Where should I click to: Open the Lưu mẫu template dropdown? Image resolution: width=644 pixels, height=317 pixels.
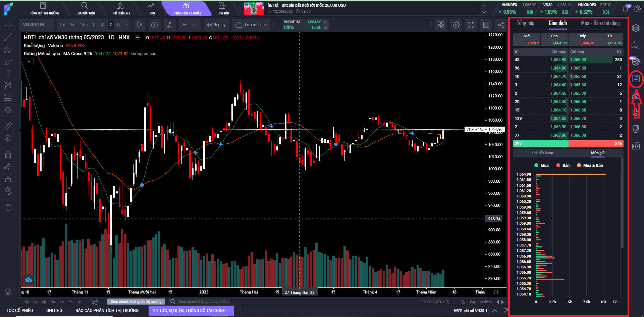[252, 25]
